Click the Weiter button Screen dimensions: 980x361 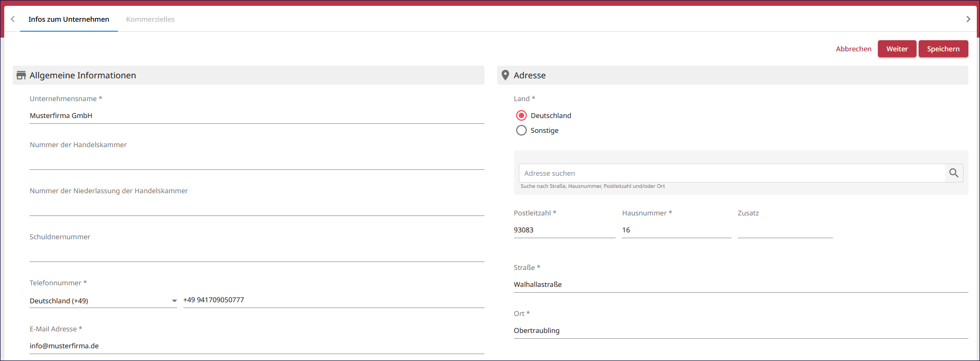point(897,49)
